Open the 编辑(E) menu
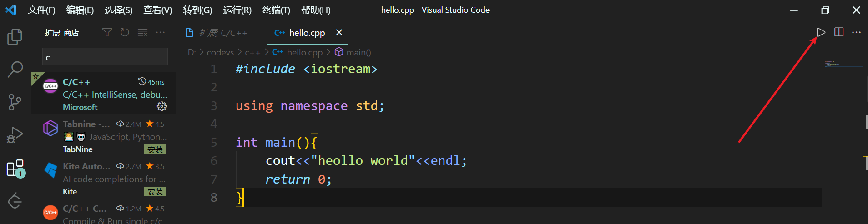The height and width of the screenshot is (224, 868). coord(80,10)
